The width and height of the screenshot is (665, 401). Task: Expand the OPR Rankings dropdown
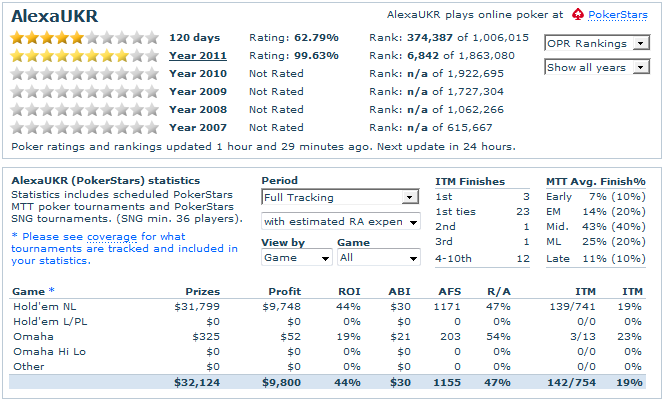pos(597,43)
